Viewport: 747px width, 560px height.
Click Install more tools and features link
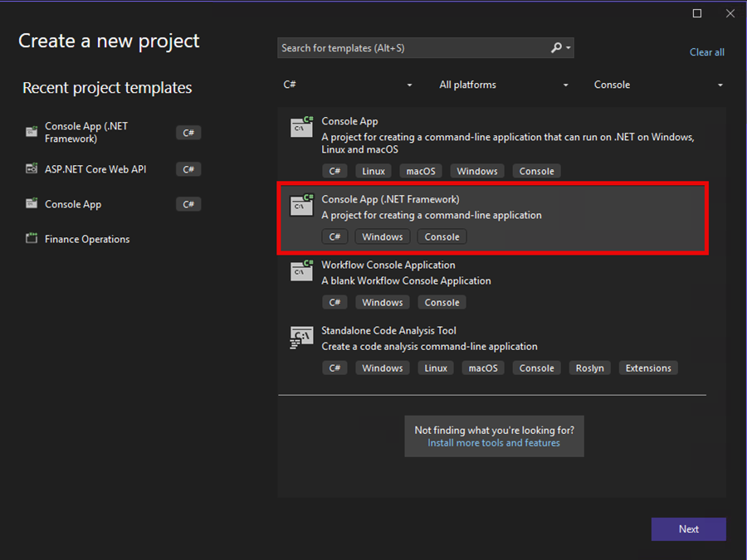pyautogui.click(x=494, y=442)
